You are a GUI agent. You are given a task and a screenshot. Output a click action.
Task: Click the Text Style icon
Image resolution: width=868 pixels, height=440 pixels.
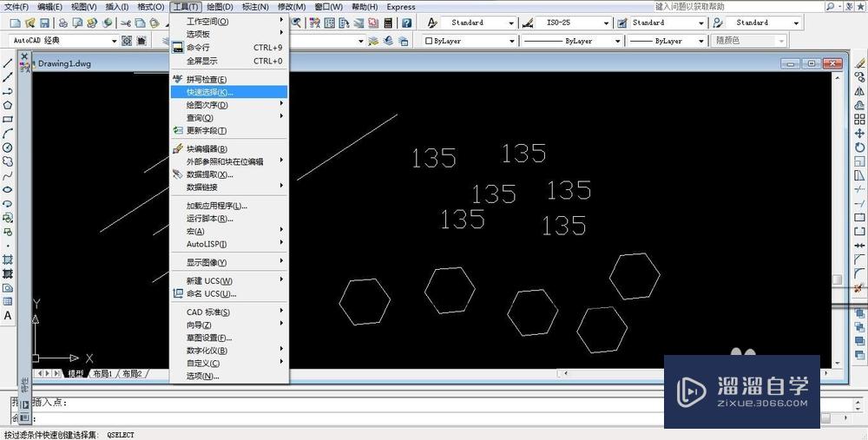pyautogui.click(x=432, y=23)
